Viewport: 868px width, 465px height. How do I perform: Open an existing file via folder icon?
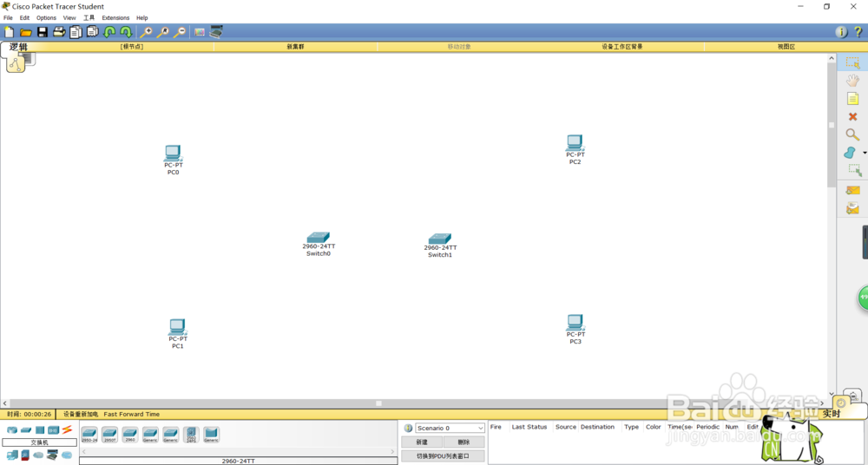point(25,32)
